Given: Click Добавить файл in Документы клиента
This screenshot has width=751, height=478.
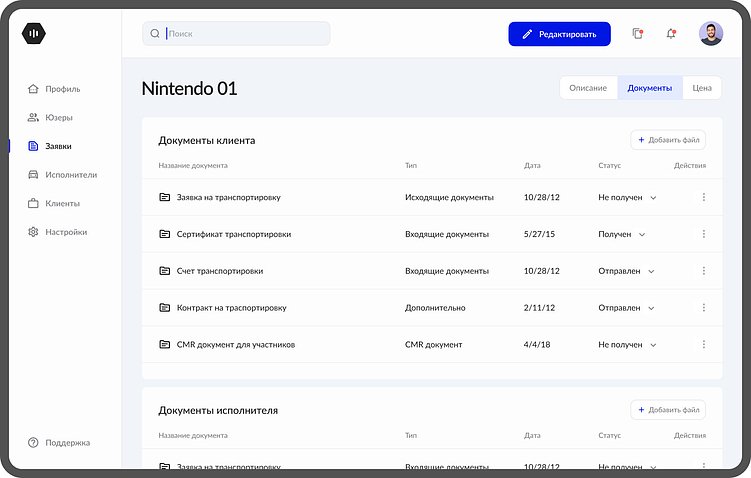Looking at the screenshot, I should click(668, 140).
